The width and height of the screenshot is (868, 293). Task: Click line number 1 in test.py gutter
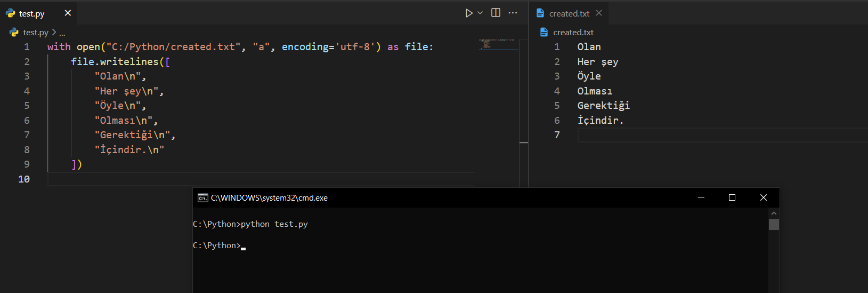click(27, 47)
